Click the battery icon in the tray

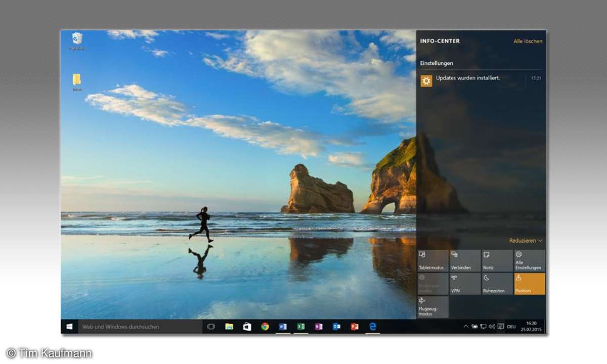pos(474,327)
